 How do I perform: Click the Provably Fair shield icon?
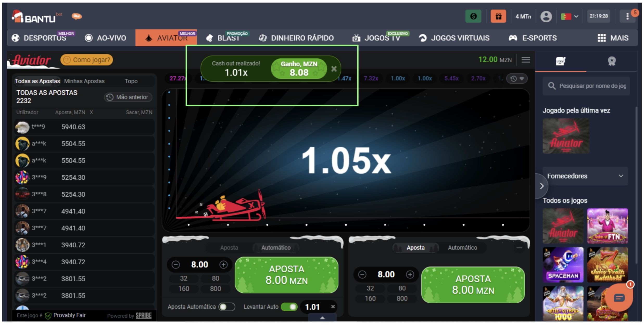click(48, 316)
